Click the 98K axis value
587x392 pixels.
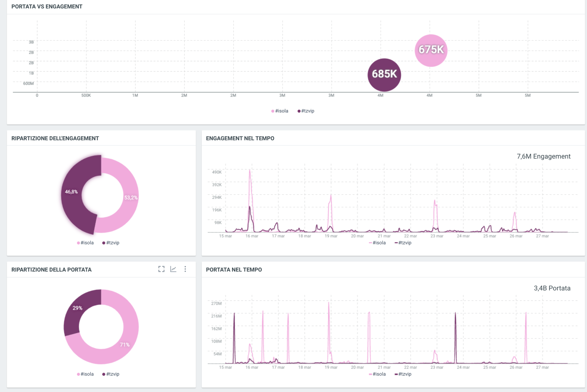(218, 222)
